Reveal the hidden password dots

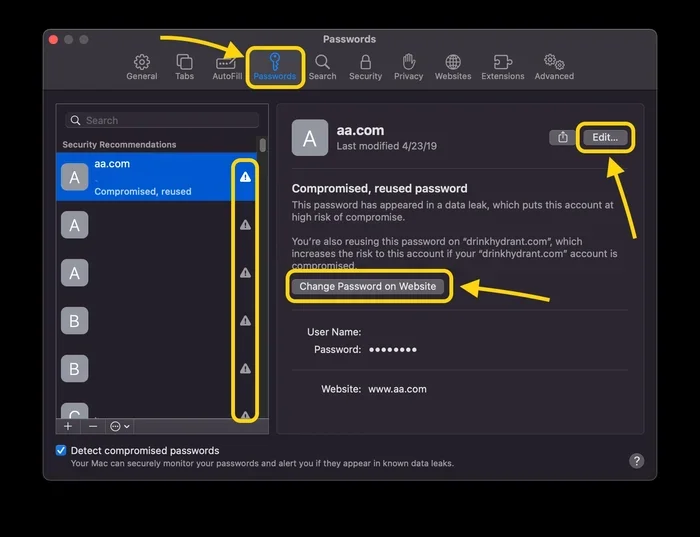tap(392, 350)
